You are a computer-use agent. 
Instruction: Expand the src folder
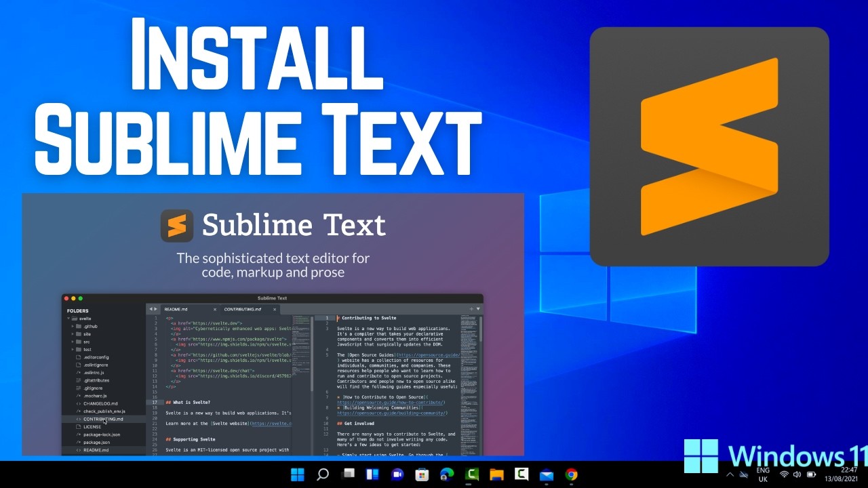pos(73,342)
